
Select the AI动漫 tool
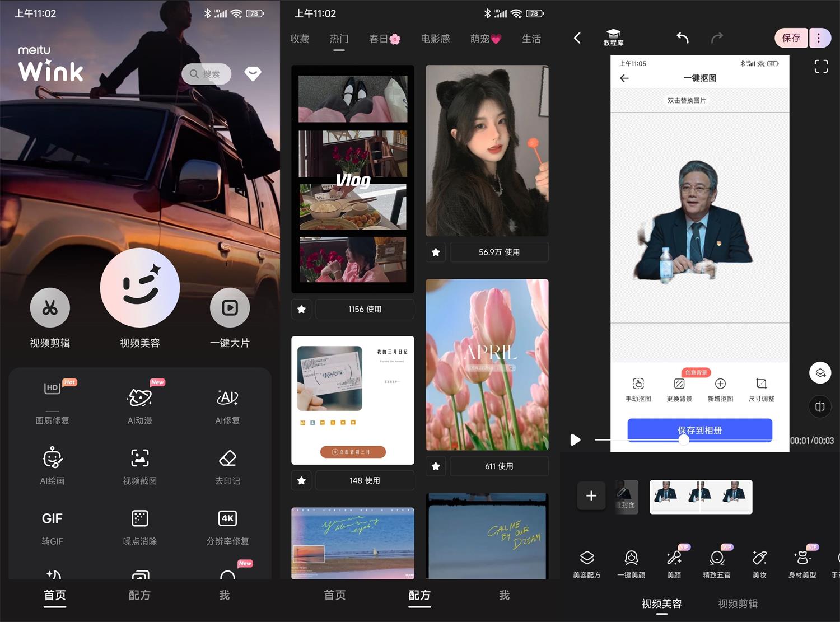(x=139, y=402)
